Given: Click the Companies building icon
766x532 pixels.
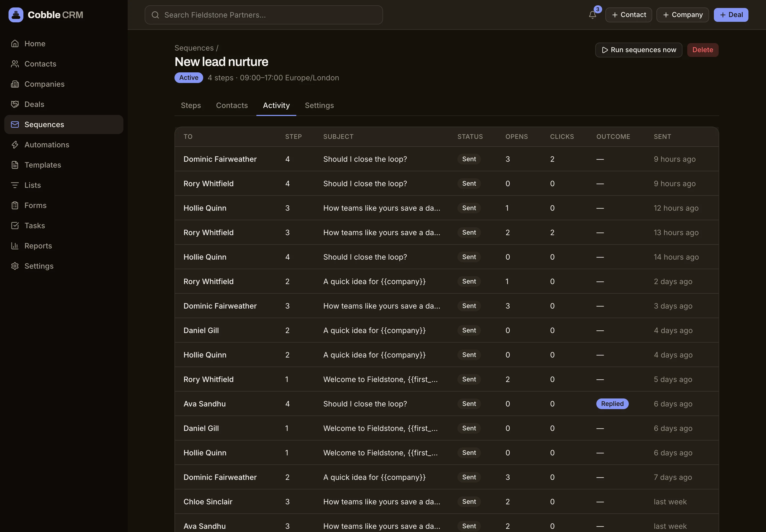Looking at the screenshot, I should [15, 84].
